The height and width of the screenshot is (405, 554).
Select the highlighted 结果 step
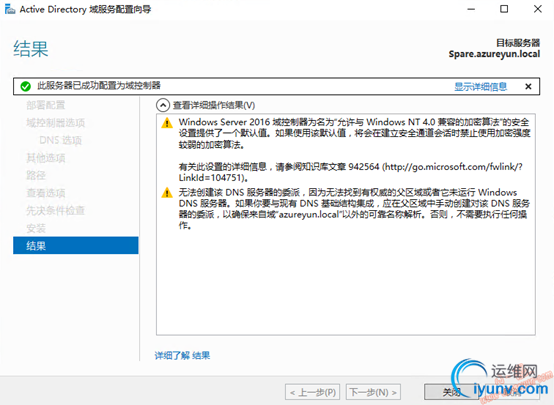pyautogui.click(x=76, y=245)
